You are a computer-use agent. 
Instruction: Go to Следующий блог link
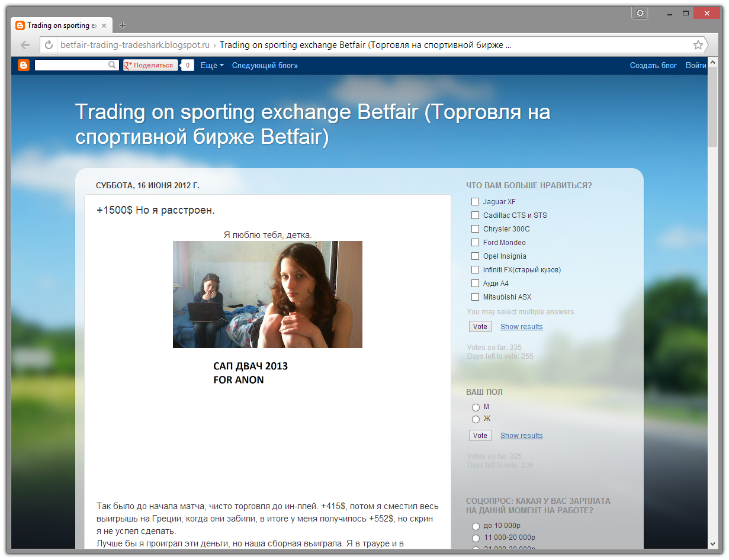tap(265, 66)
